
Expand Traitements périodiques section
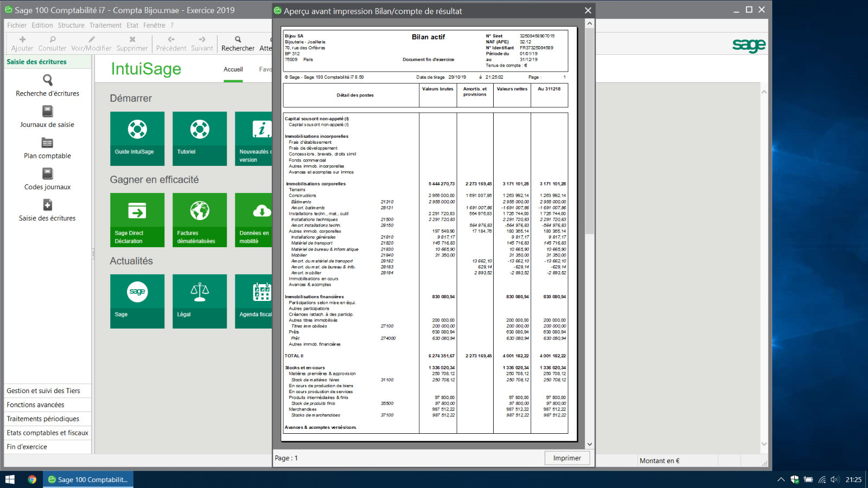tap(43, 419)
